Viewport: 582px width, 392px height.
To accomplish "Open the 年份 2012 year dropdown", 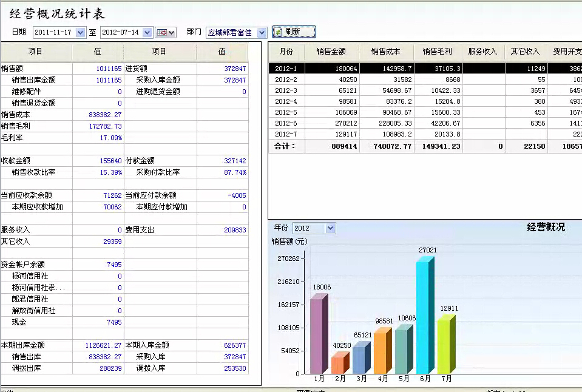I will pos(330,228).
